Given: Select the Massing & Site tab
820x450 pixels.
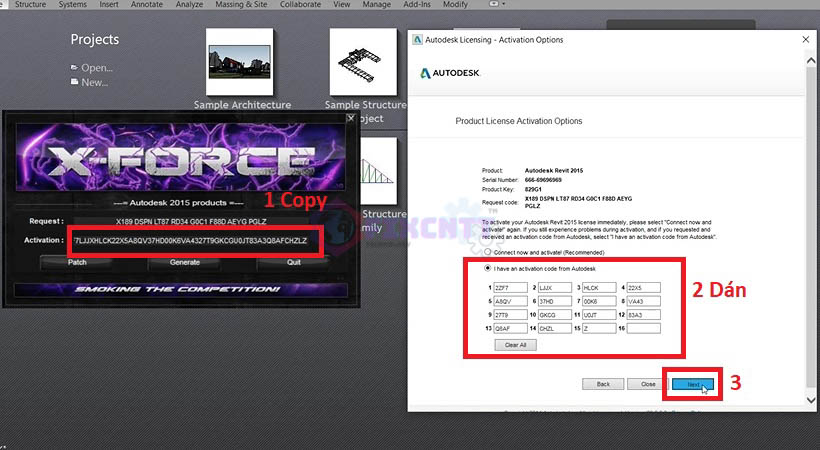Looking at the screenshot, I should [241, 4].
